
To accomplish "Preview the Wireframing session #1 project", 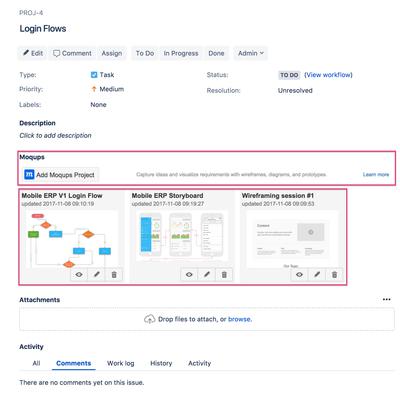I will click(x=299, y=274).
